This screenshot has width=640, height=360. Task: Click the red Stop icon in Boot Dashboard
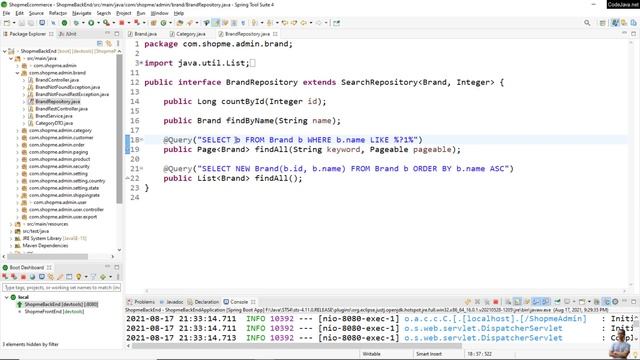(23, 277)
